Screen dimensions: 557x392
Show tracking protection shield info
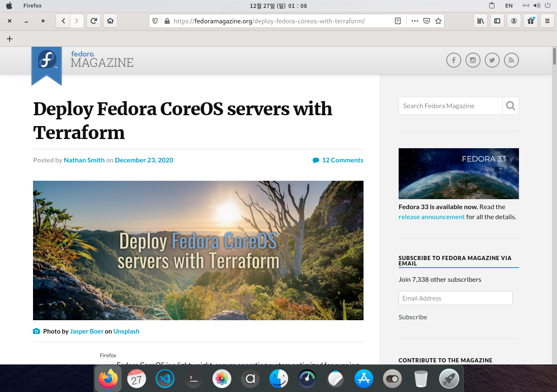[x=155, y=21]
